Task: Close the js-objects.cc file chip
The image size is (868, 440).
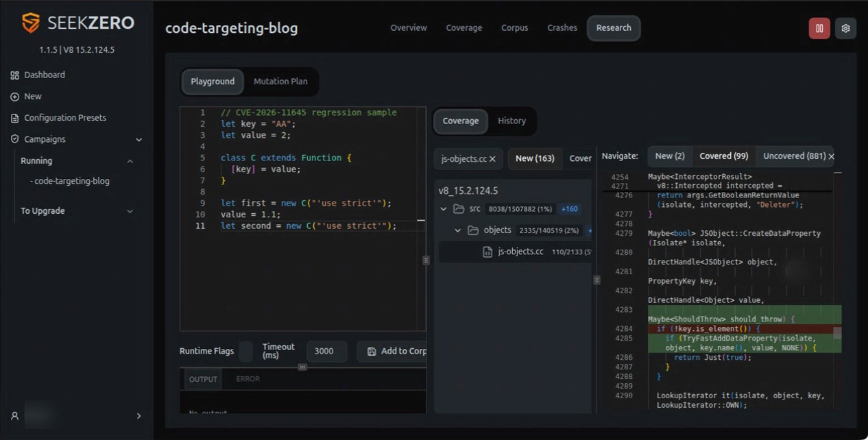Action: tap(492, 159)
